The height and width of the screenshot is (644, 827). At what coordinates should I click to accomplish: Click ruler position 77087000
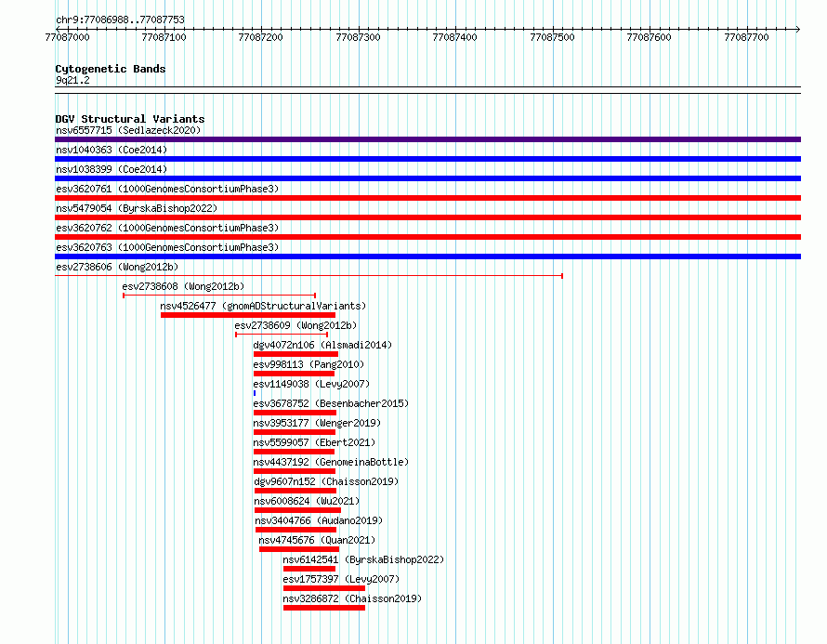pyautogui.click(x=68, y=37)
